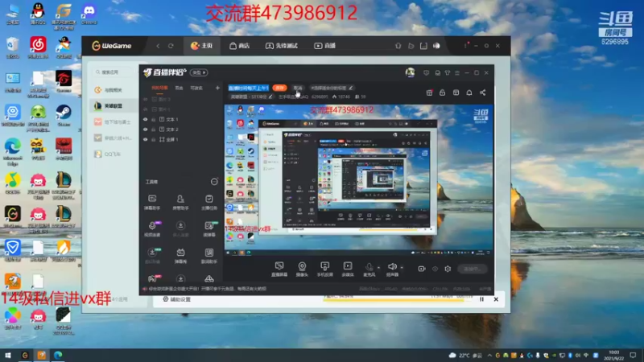
Task: Open the notification bell in stream toolbar
Action: [x=469, y=93]
